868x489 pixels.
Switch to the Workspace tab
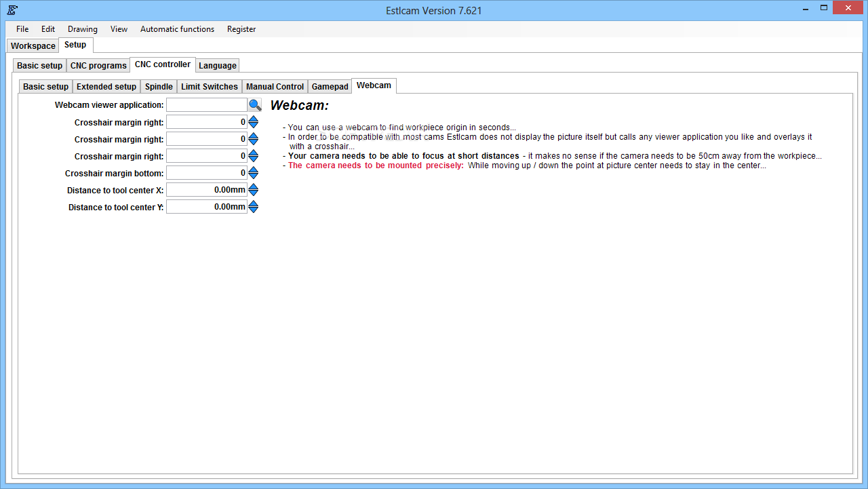pos(33,46)
